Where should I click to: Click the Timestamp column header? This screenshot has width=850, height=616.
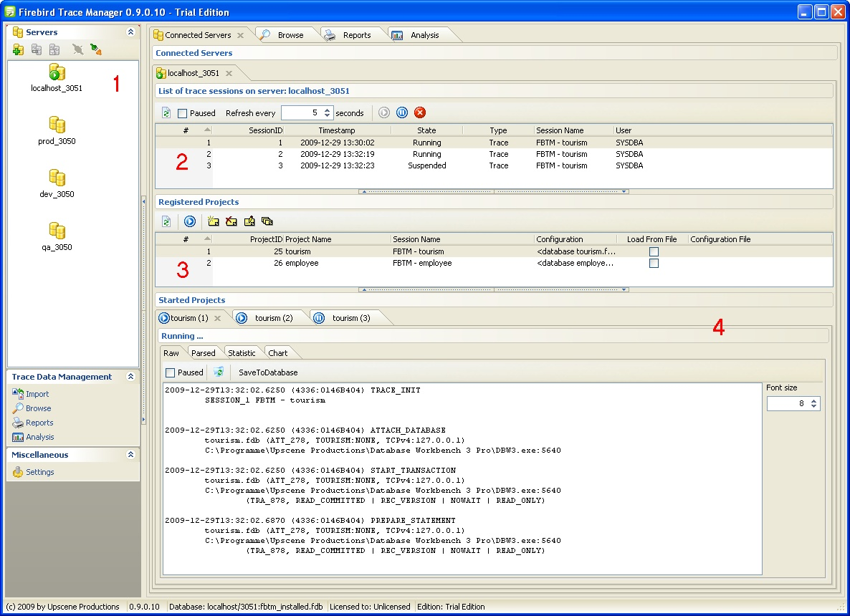337,130
